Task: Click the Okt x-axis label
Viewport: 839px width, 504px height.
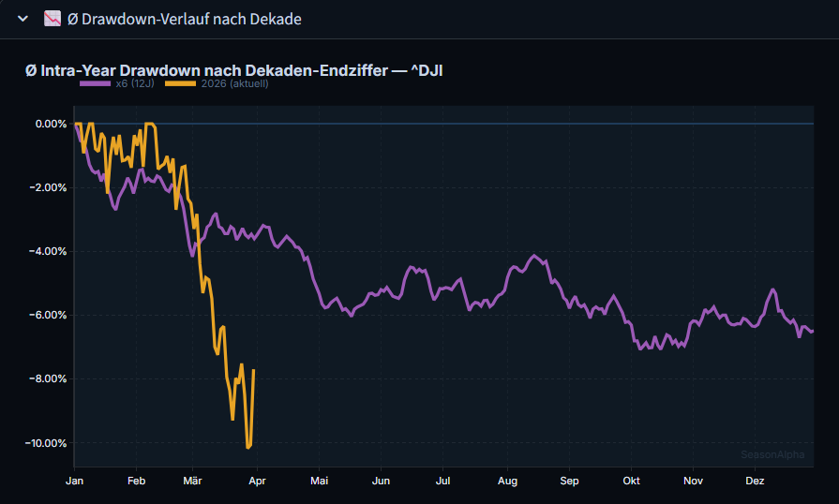Action: point(632,481)
